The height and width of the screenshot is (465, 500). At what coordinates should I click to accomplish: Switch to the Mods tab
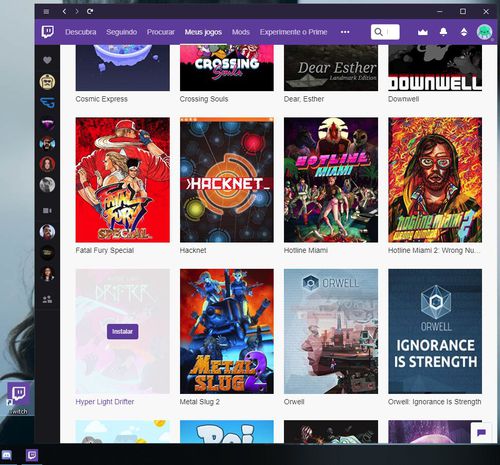tap(241, 32)
